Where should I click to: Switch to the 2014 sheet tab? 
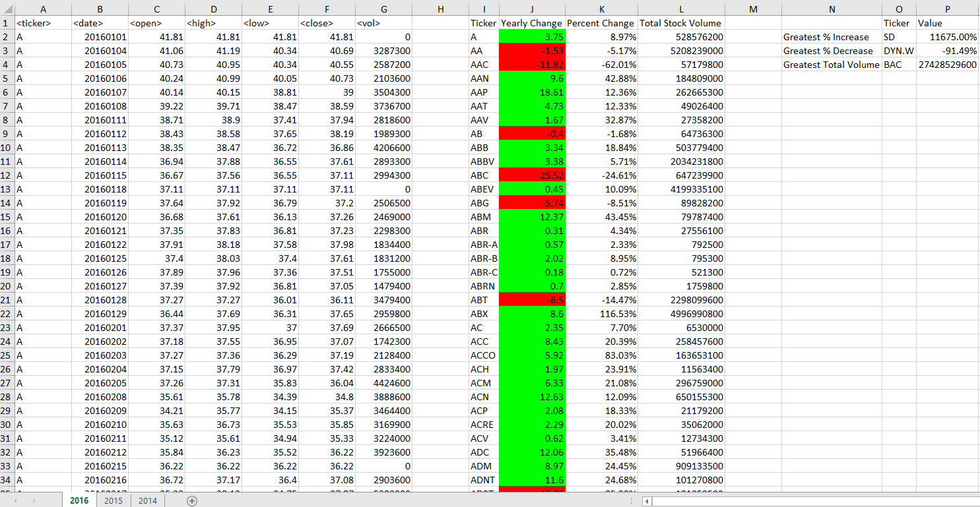[147, 500]
